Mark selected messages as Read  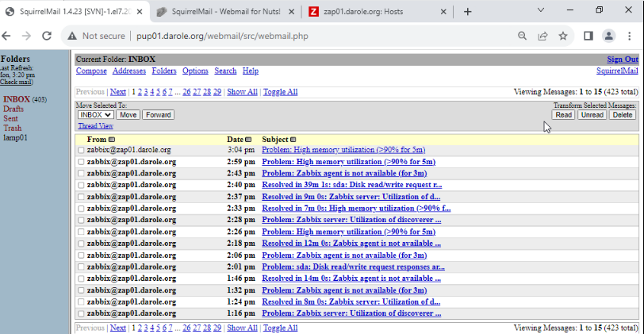563,115
